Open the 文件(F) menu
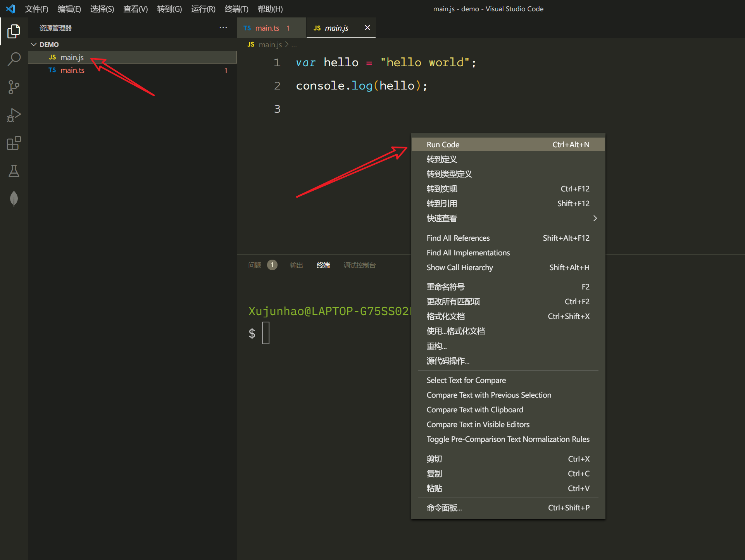Image resolution: width=745 pixels, height=560 pixels. [x=36, y=9]
